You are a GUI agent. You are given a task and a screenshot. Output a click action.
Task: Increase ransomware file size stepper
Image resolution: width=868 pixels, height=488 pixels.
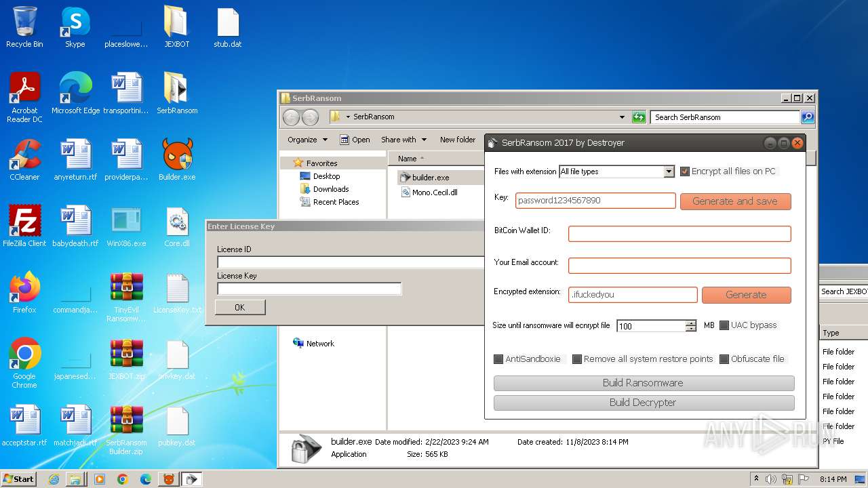(x=690, y=323)
